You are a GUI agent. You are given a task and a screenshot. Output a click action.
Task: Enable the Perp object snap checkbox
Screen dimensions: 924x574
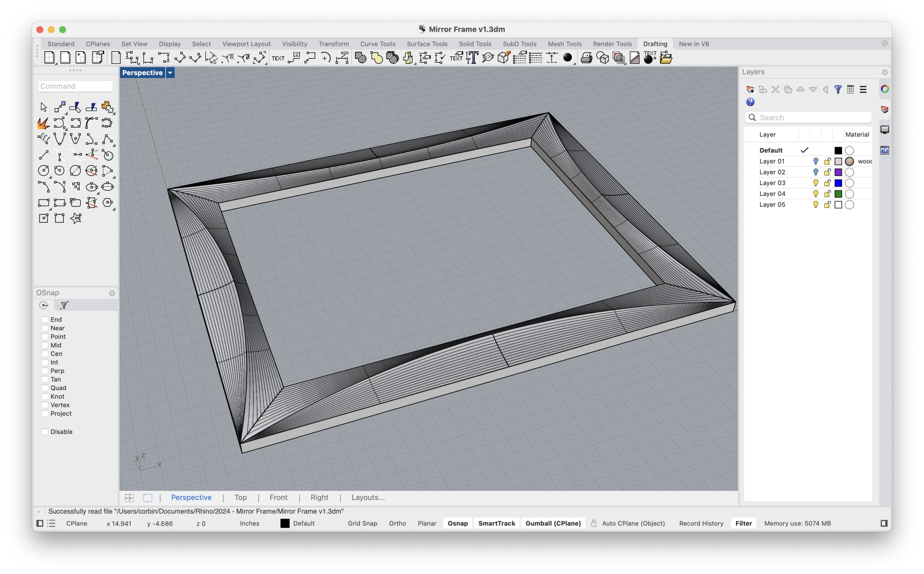(x=45, y=371)
